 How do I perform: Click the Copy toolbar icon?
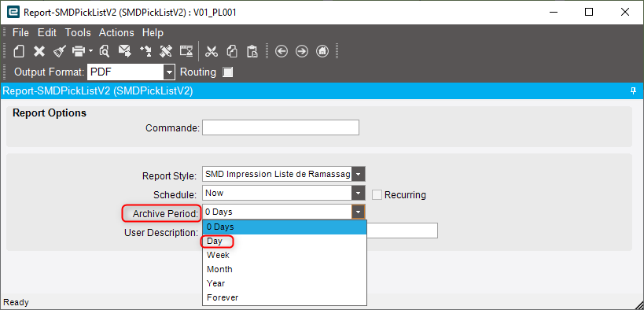(232, 51)
